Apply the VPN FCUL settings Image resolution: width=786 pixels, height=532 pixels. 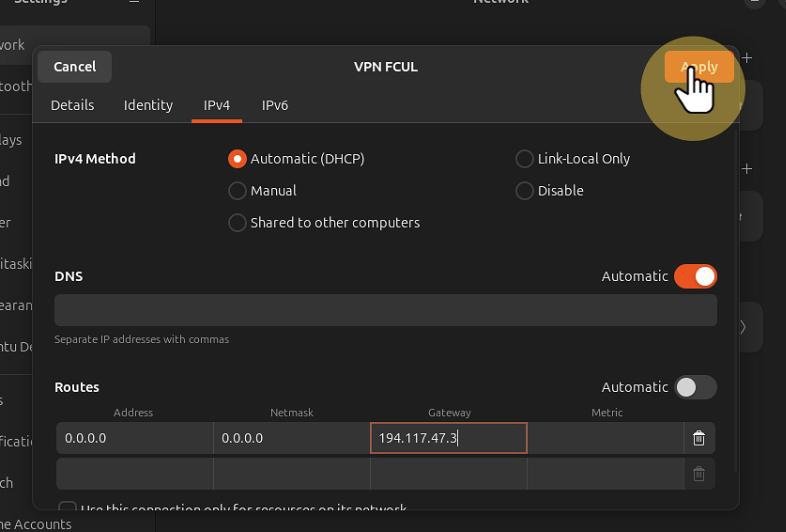699,67
